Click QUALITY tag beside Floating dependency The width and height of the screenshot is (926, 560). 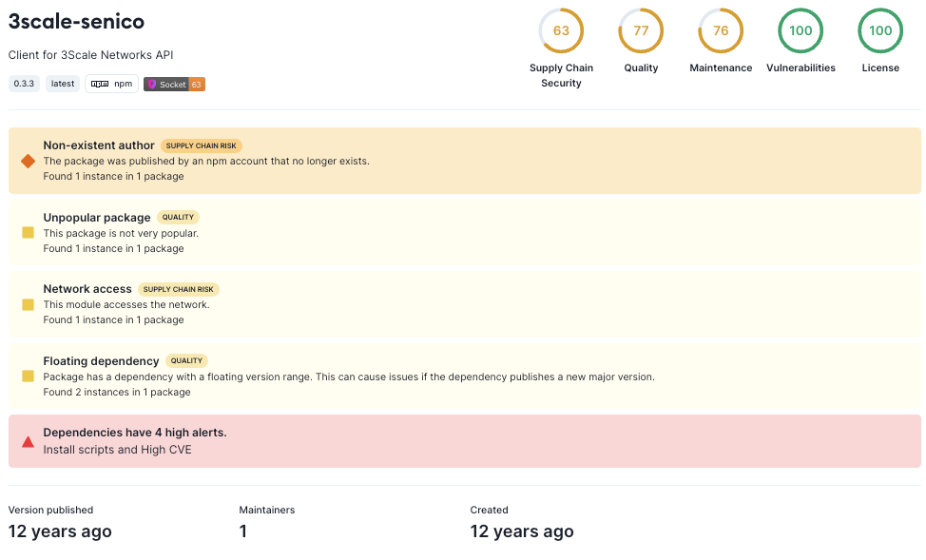pyautogui.click(x=186, y=361)
